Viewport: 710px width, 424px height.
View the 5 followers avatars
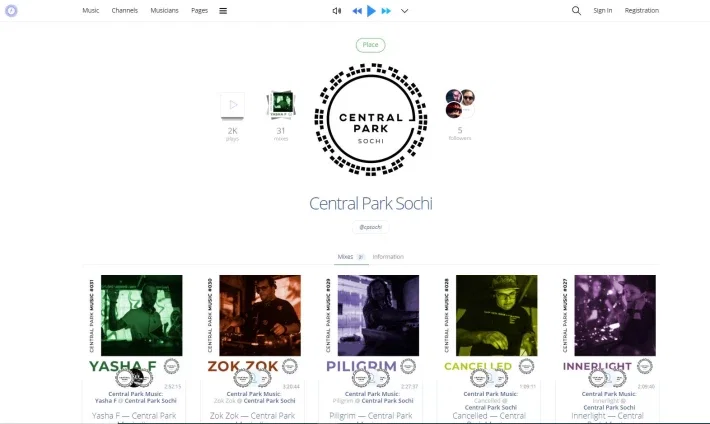pos(460,104)
